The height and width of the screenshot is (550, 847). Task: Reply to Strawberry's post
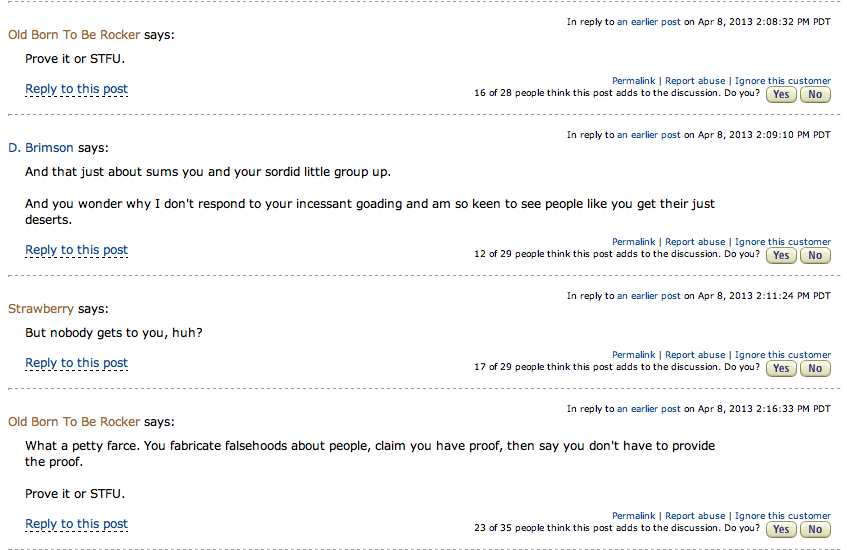coord(76,363)
